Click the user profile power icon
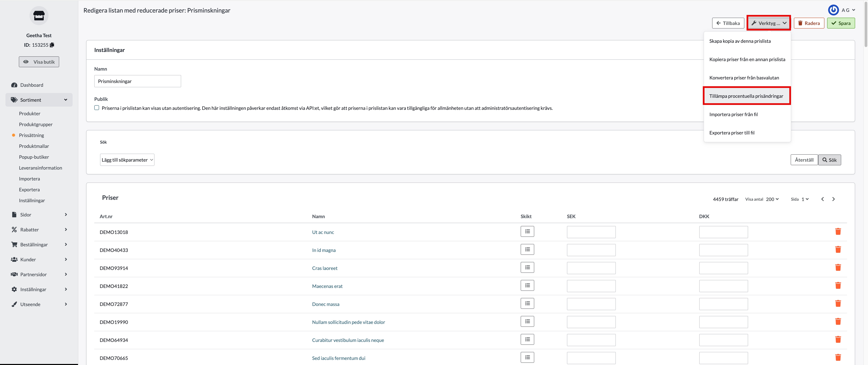The width and height of the screenshot is (868, 365). 833,10
